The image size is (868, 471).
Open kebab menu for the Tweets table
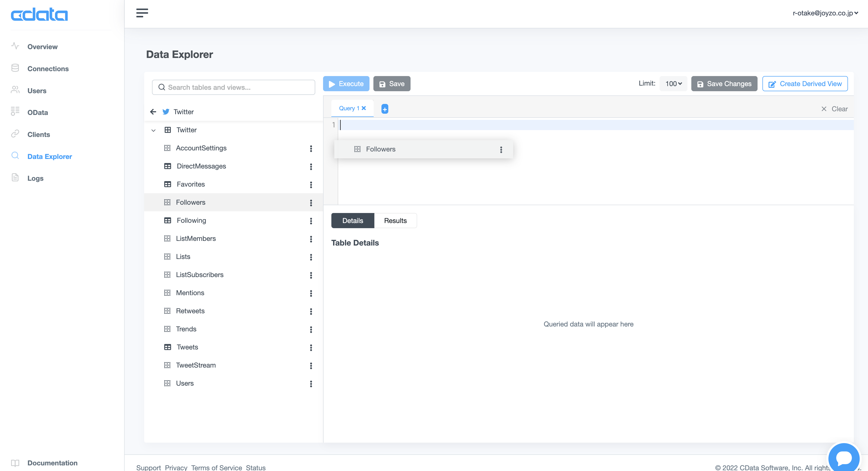pos(311,347)
